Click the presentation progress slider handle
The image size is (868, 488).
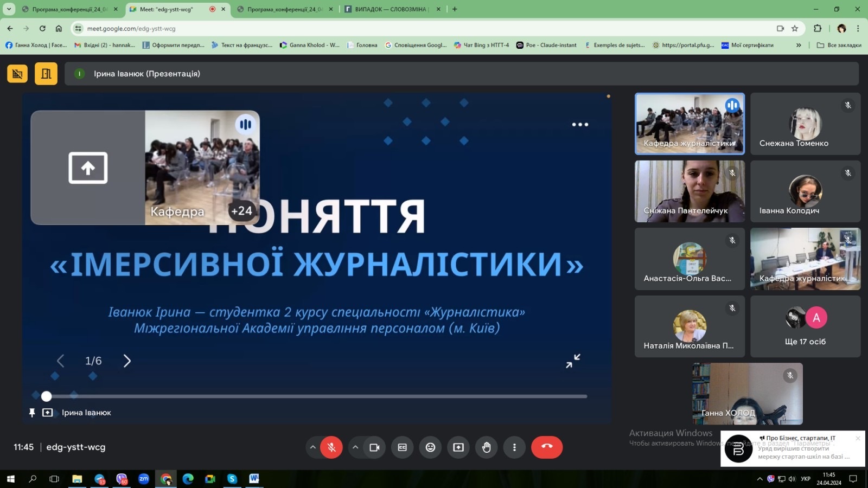click(47, 396)
